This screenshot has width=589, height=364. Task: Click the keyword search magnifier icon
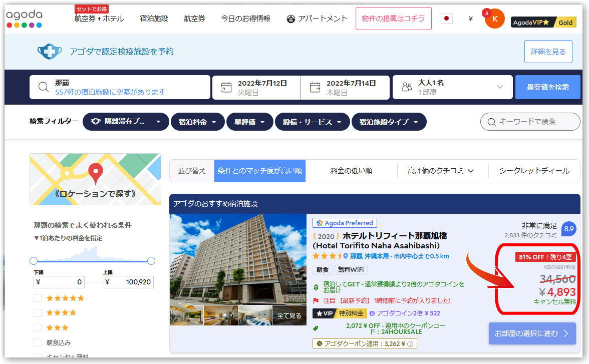pos(491,122)
